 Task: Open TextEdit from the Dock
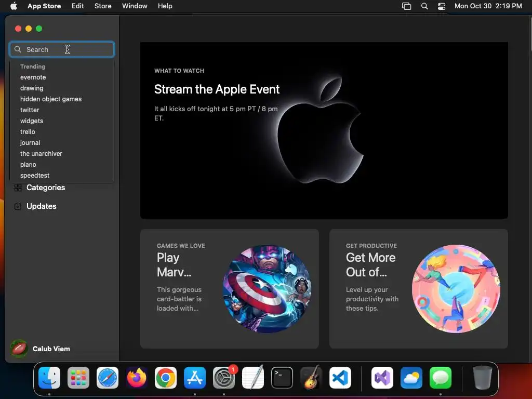click(253, 378)
